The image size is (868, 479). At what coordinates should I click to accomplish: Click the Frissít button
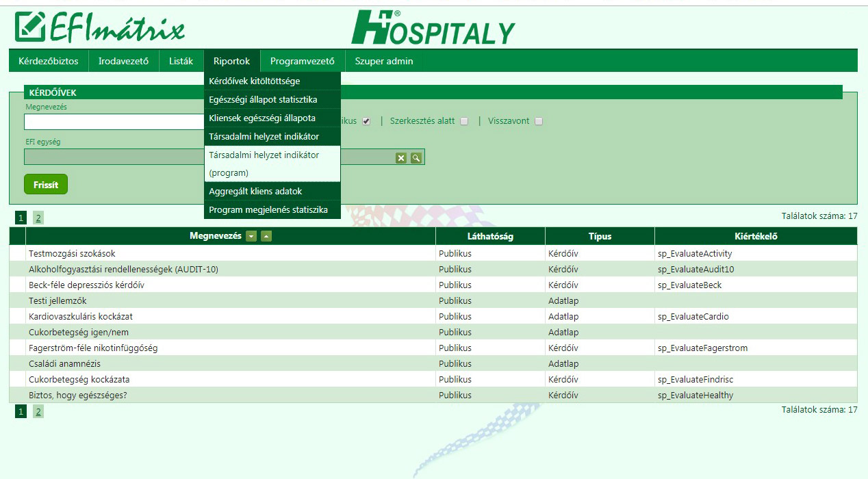click(x=46, y=185)
